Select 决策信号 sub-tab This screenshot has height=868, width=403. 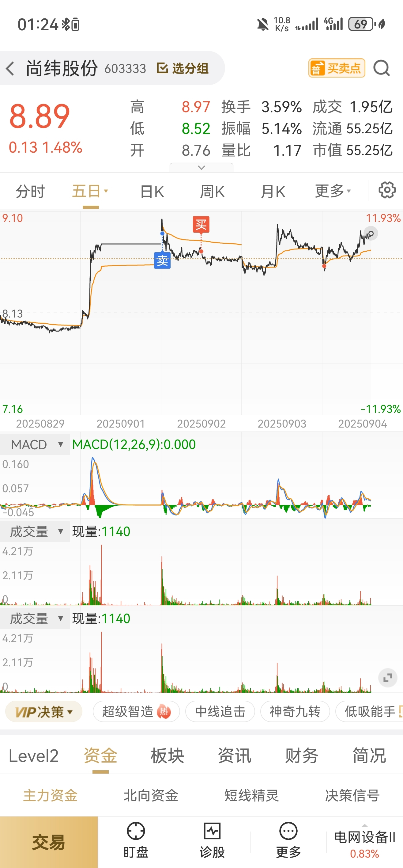point(352,795)
